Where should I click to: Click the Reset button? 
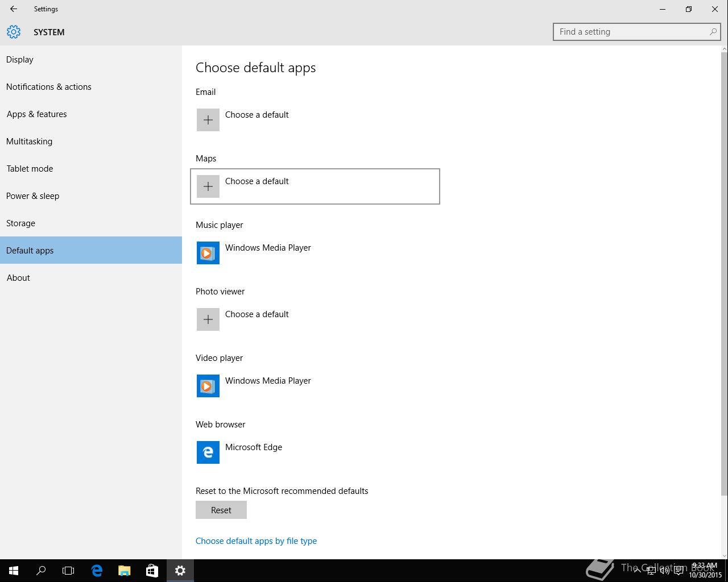[221, 510]
